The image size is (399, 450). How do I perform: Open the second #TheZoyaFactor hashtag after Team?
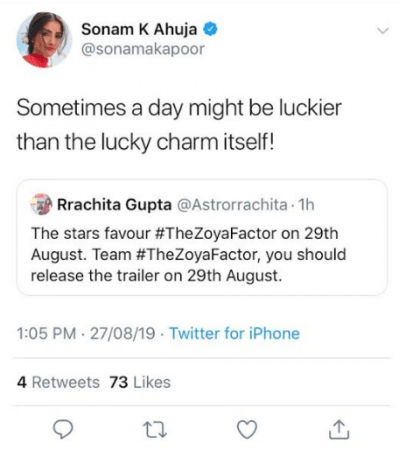[197, 255]
